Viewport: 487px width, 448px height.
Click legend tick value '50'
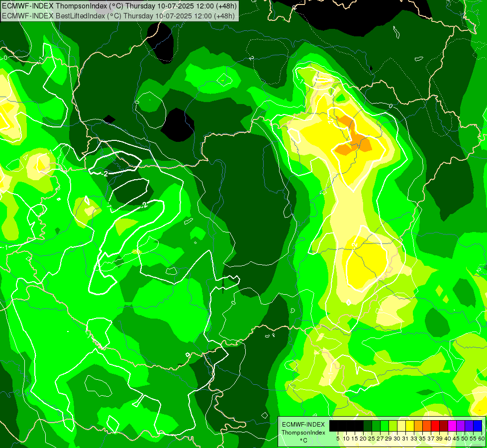(465, 439)
